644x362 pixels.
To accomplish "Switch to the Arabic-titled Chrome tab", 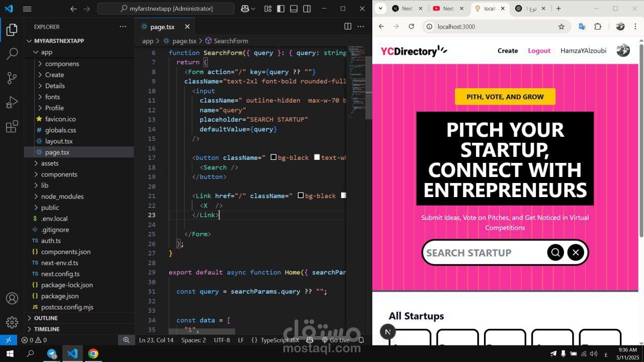I will 530,9.
